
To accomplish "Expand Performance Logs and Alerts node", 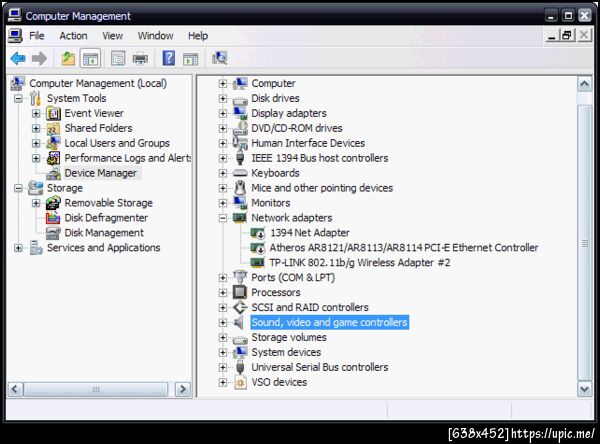I will (x=36, y=158).
